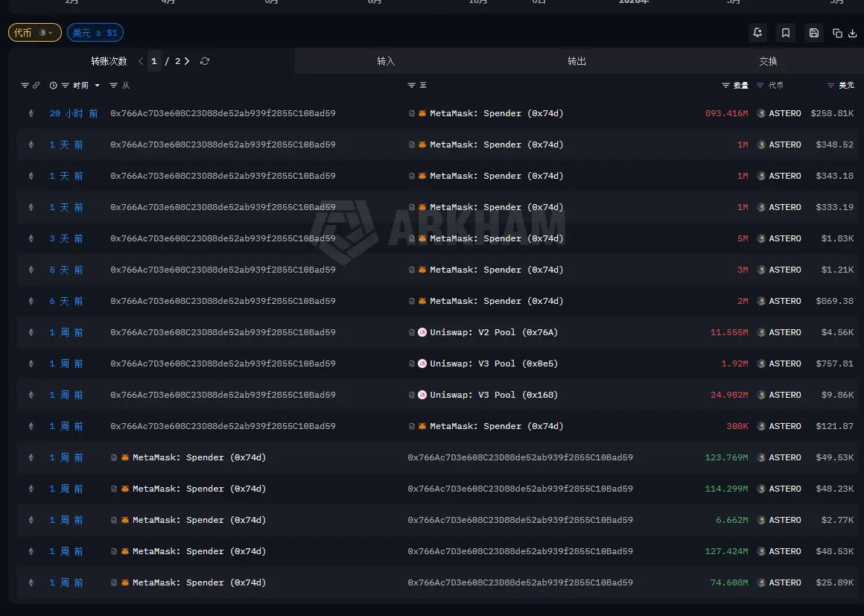Create an alert with the bell icon
This screenshot has width=864, height=616.
pyautogui.click(x=757, y=33)
